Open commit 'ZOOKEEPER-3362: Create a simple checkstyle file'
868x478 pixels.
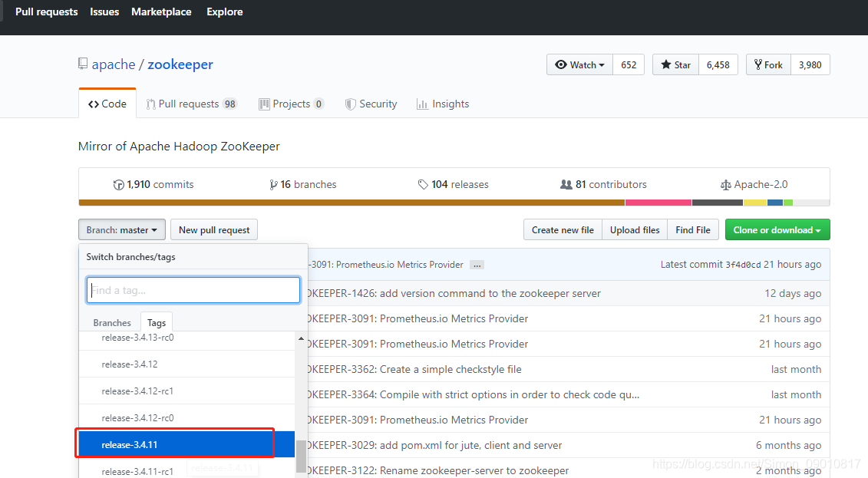pyautogui.click(x=414, y=369)
